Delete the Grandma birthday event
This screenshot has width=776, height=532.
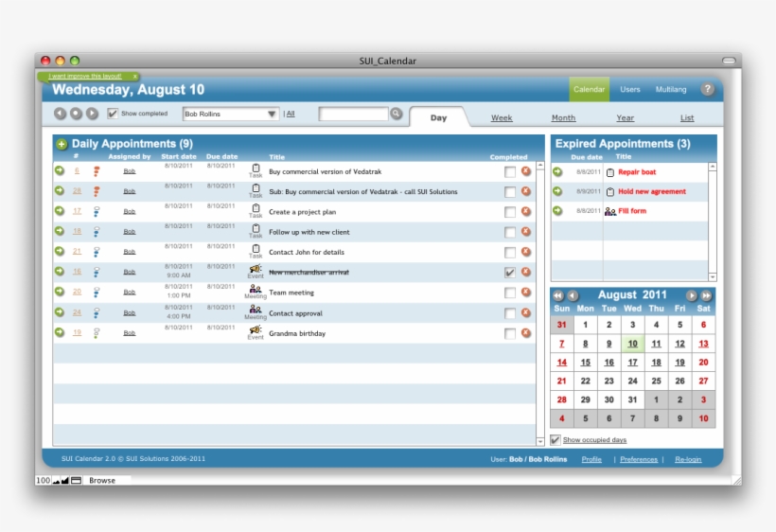point(526,333)
